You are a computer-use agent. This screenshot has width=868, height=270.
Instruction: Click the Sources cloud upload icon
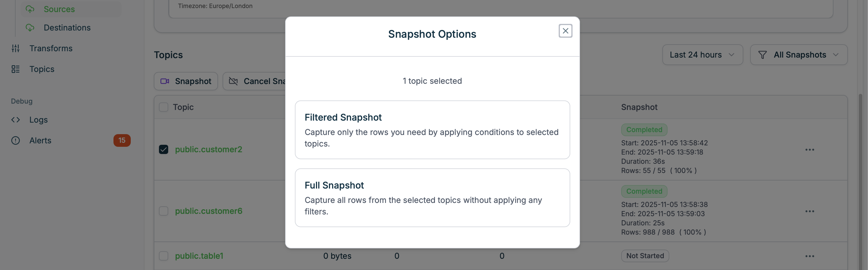(30, 9)
